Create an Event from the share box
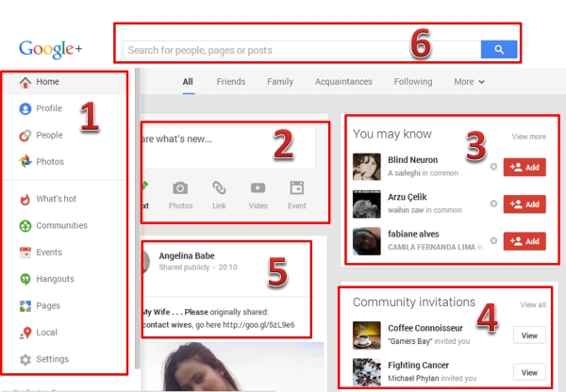Image resolution: width=566 pixels, height=392 pixels. [297, 188]
